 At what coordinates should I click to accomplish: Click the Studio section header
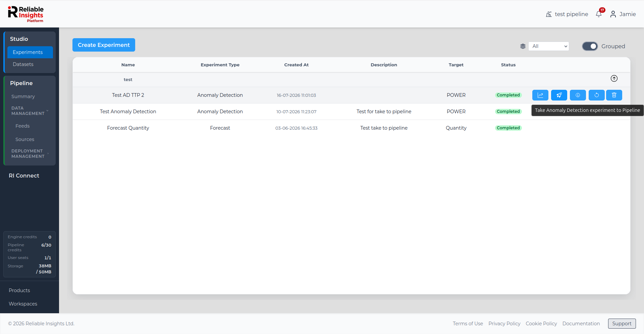click(x=19, y=39)
